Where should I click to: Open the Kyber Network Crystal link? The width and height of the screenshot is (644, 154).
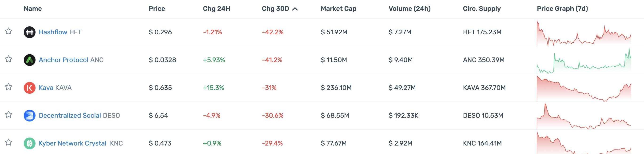point(72,143)
